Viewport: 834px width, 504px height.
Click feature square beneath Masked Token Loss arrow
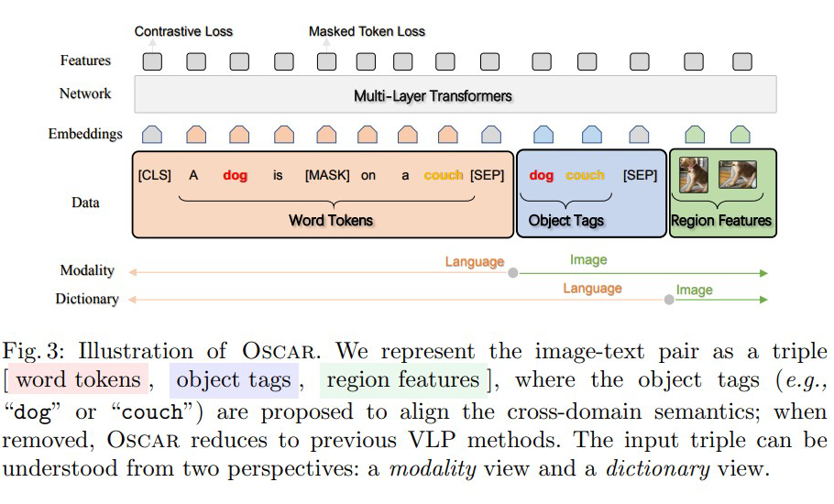pyautogui.click(x=326, y=61)
